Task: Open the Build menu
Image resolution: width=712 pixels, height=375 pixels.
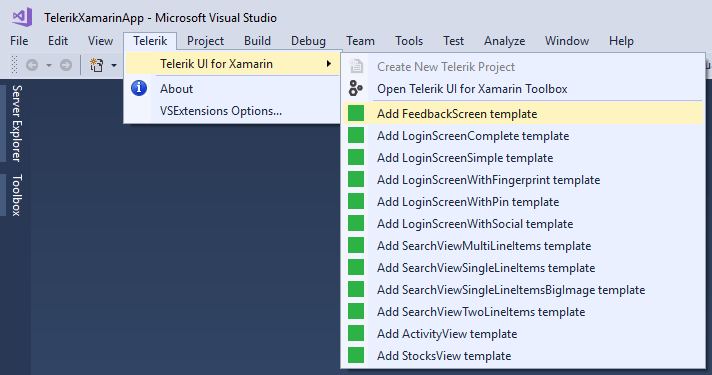Action: [257, 41]
